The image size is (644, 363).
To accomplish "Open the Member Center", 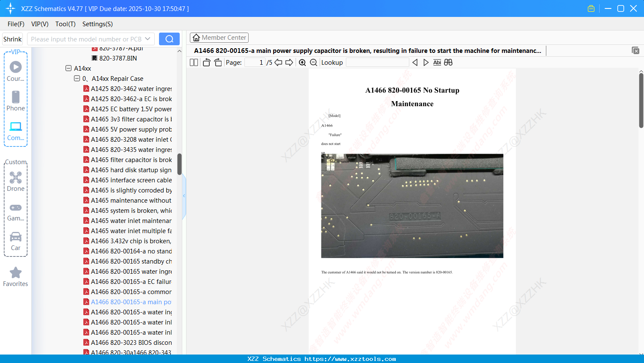I will [x=219, y=38].
